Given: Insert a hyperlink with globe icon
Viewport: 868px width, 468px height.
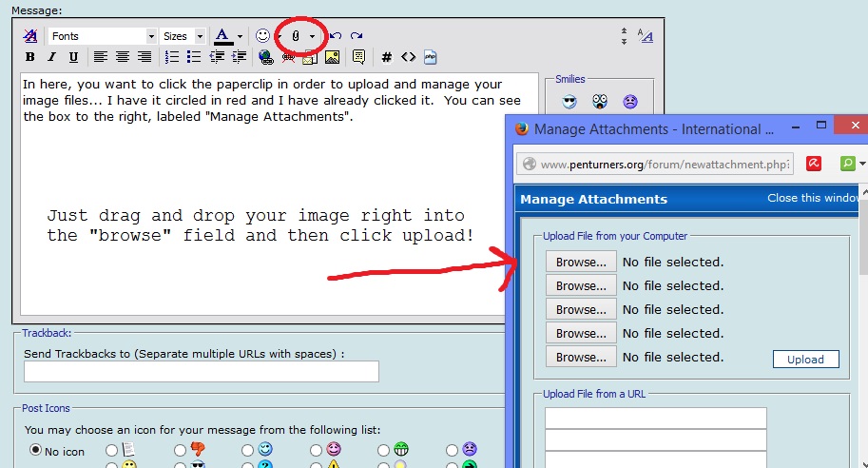Looking at the screenshot, I should coord(265,57).
